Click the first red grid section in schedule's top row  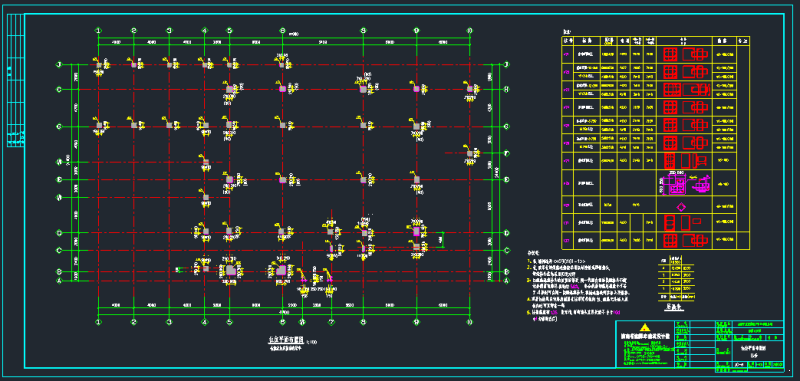pos(670,54)
